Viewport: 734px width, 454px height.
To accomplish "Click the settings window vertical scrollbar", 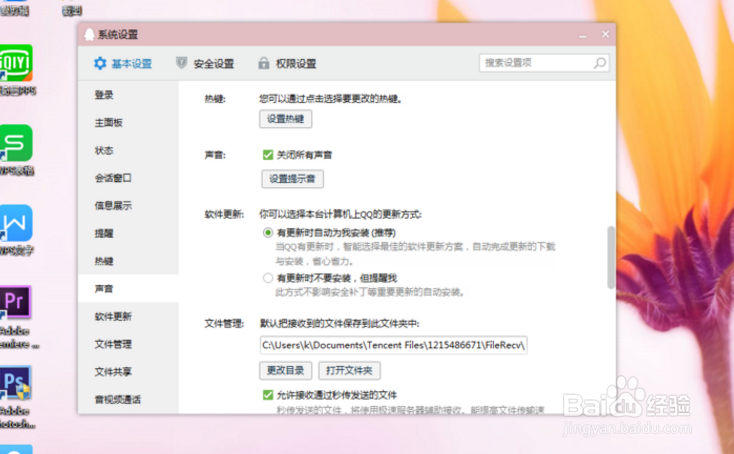I will [611, 257].
